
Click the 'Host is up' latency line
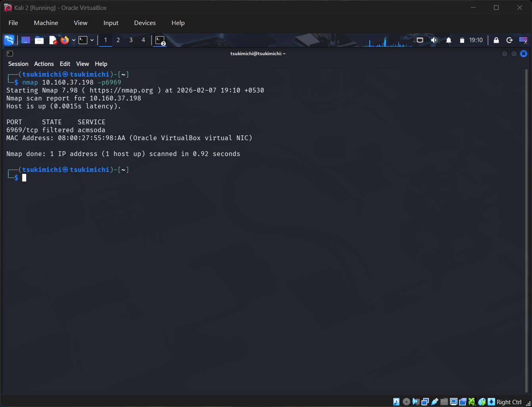(x=64, y=106)
